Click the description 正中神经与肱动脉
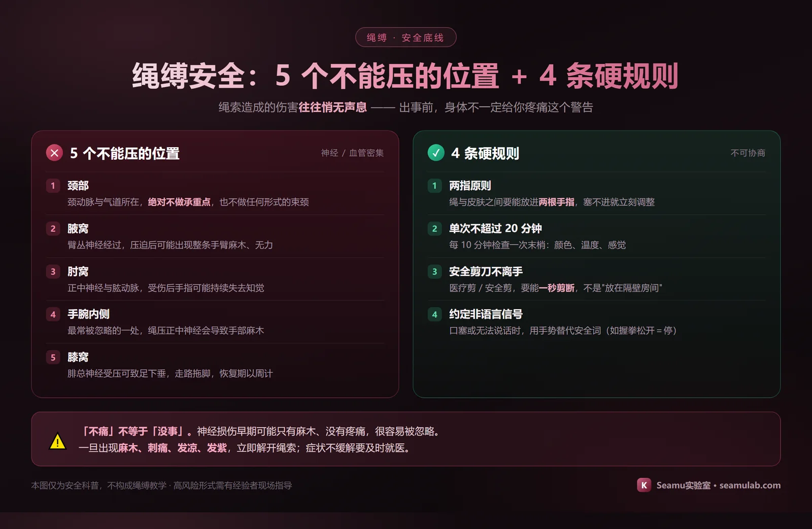812x529 pixels. click(x=166, y=288)
